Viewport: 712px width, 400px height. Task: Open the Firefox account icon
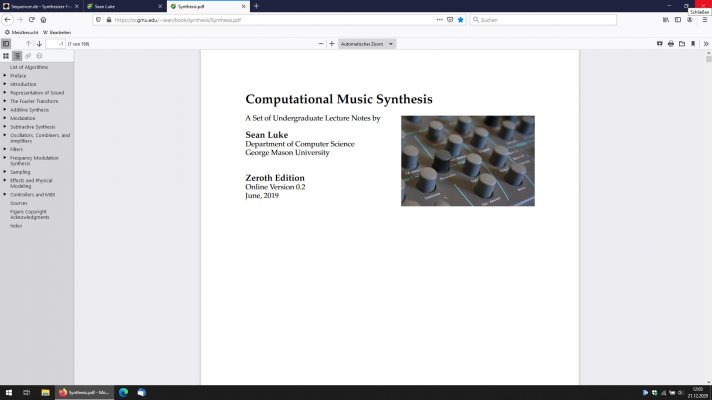690,20
